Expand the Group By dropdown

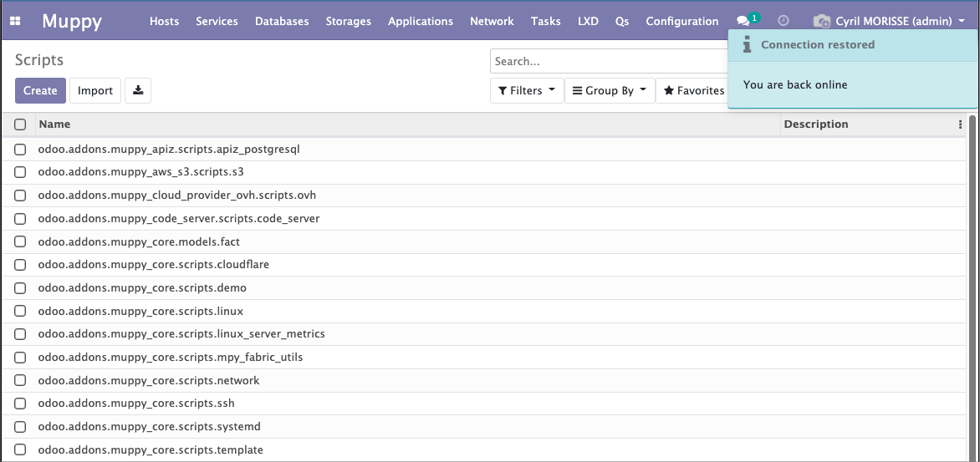(x=610, y=90)
